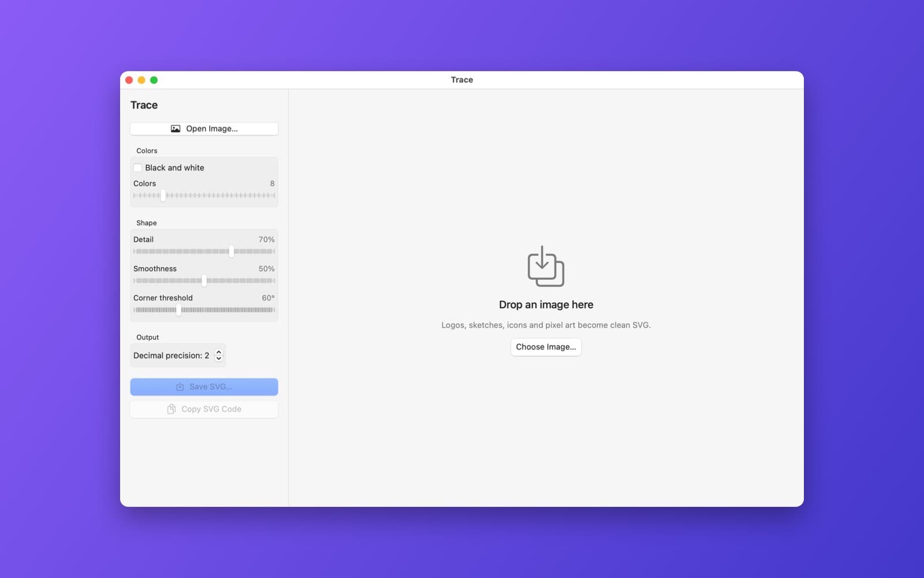Click the Colors count value 8

(x=272, y=184)
